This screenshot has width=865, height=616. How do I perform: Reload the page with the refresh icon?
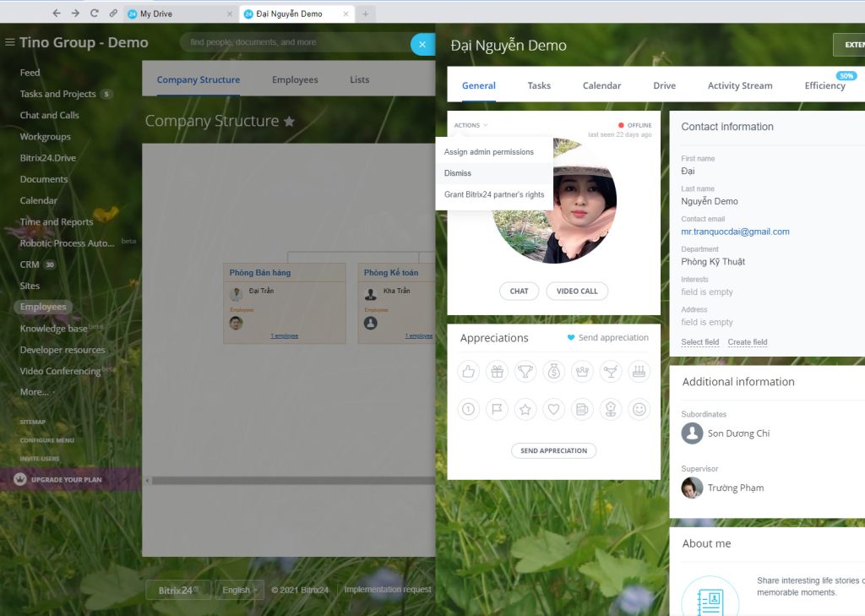(94, 14)
